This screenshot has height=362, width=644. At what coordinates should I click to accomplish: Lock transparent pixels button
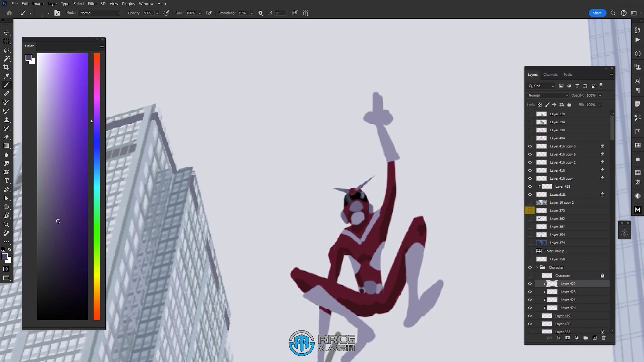tap(540, 105)
